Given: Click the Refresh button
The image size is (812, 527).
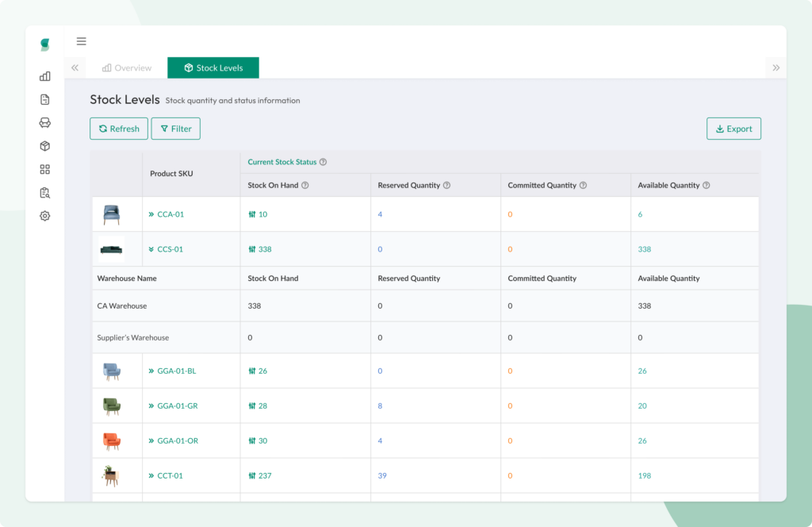Looking at the screenshot, I should pos(119,129).
